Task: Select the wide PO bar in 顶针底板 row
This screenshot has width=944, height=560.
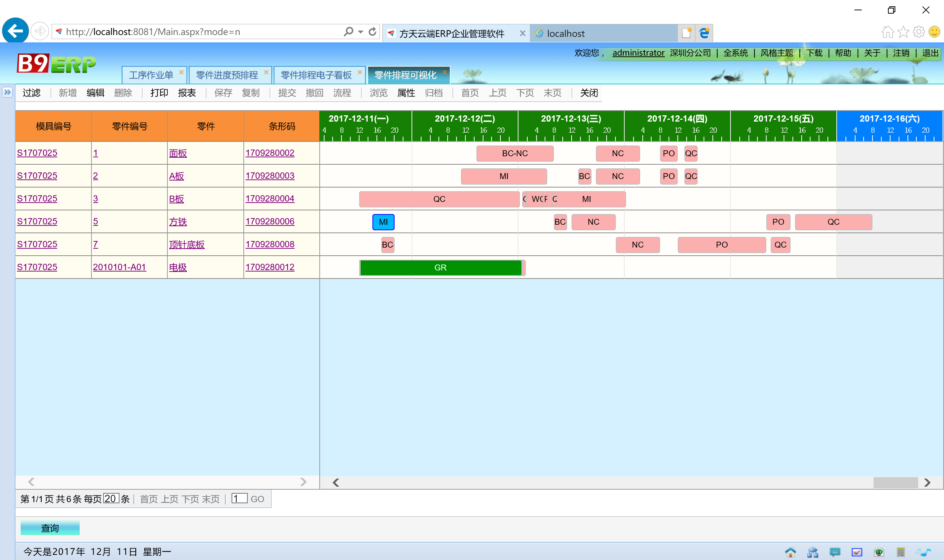Action: coord(722,245)
